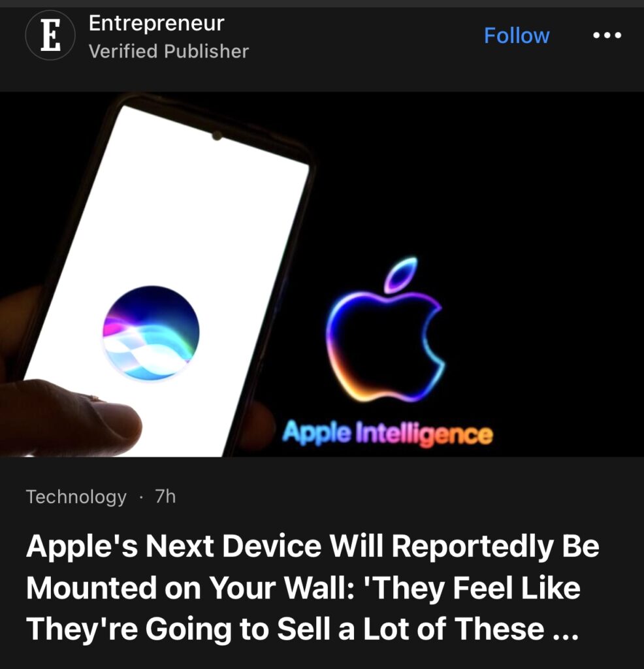Follow the Entrepreneur publisher

tap(517, 35)
